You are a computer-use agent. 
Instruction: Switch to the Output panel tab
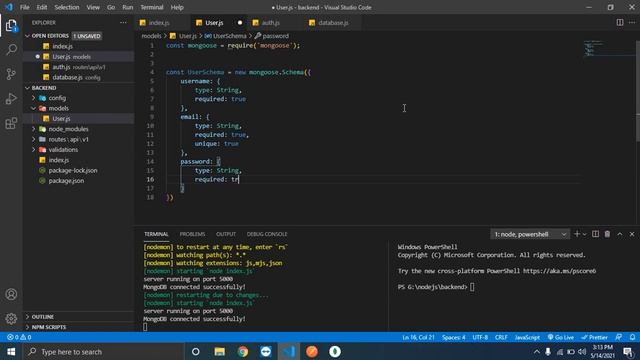click(x=226, y=234)
